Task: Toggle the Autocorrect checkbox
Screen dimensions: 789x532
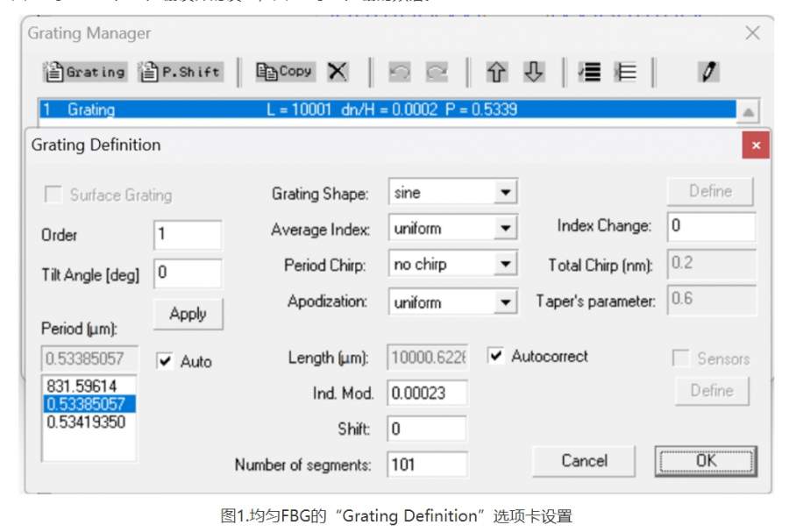Action: tap(495, 356)
